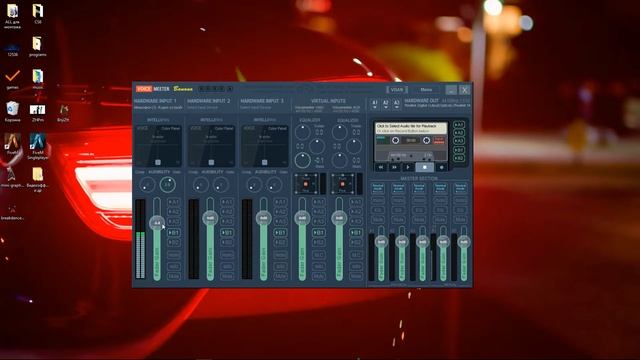Screen dimensions: 640x360
Task: Click the last master bus fader knob
Action: pos(464,242)
